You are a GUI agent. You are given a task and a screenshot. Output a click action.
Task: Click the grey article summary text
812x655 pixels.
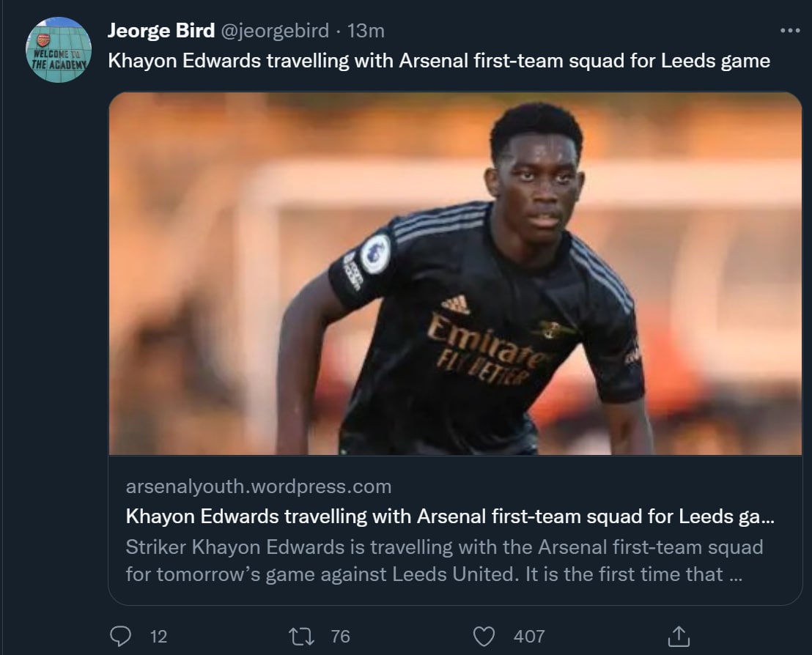click(x=444, y=560)
